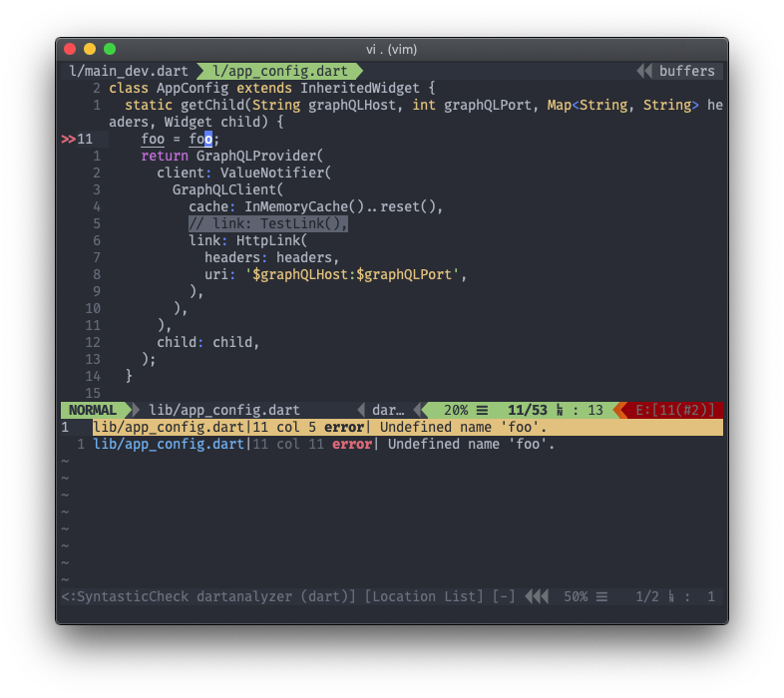Click the lines icon after 20%

(x=482, y=410)
